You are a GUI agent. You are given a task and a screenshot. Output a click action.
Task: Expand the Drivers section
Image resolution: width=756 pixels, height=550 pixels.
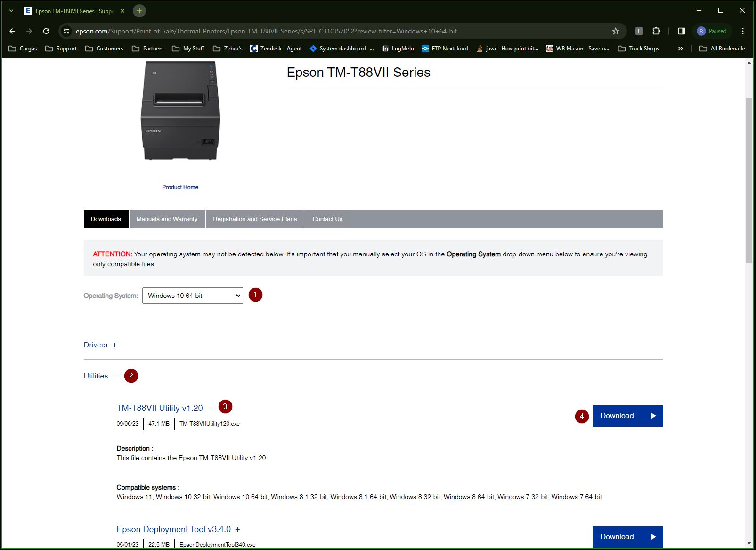(100, 345)
